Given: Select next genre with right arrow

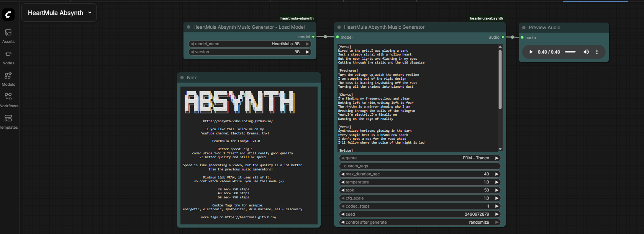Looking at the screenshot, I should pos(497,158).
